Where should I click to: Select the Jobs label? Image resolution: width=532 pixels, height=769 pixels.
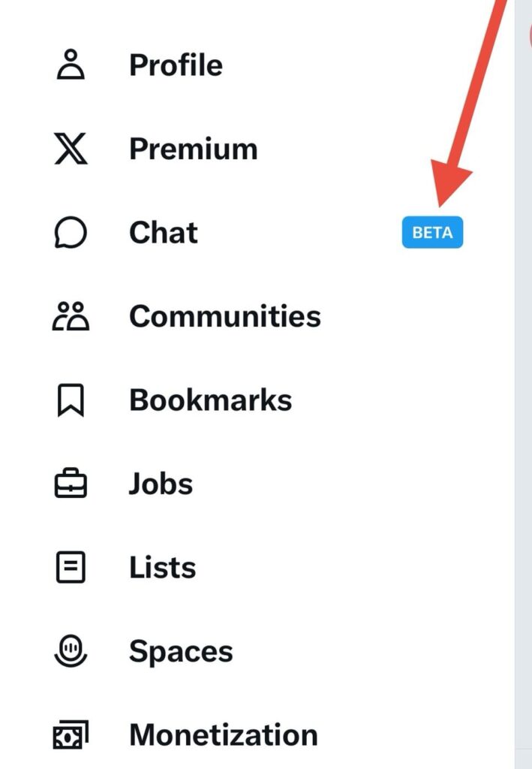coord(161,484)
